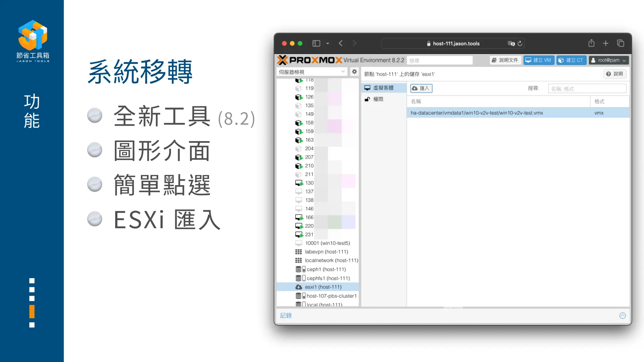Click the 匯入 import button

point(421,88)
